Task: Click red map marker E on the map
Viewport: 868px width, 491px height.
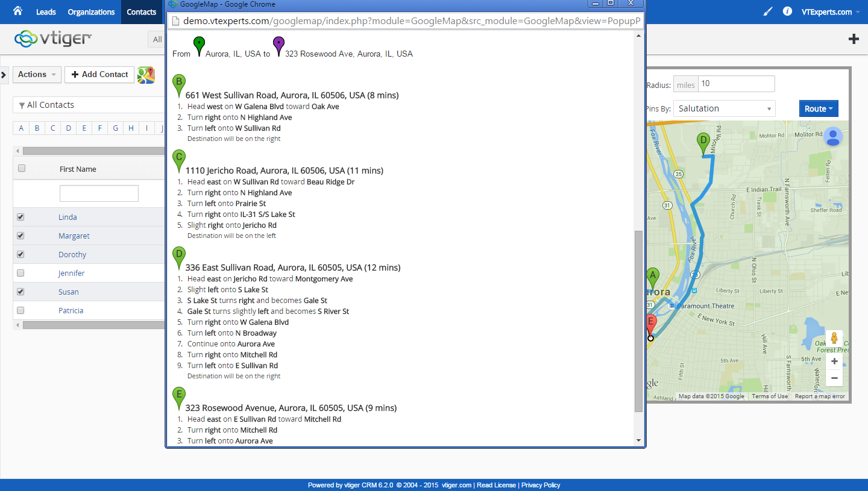Action: (x=650, y=325)
